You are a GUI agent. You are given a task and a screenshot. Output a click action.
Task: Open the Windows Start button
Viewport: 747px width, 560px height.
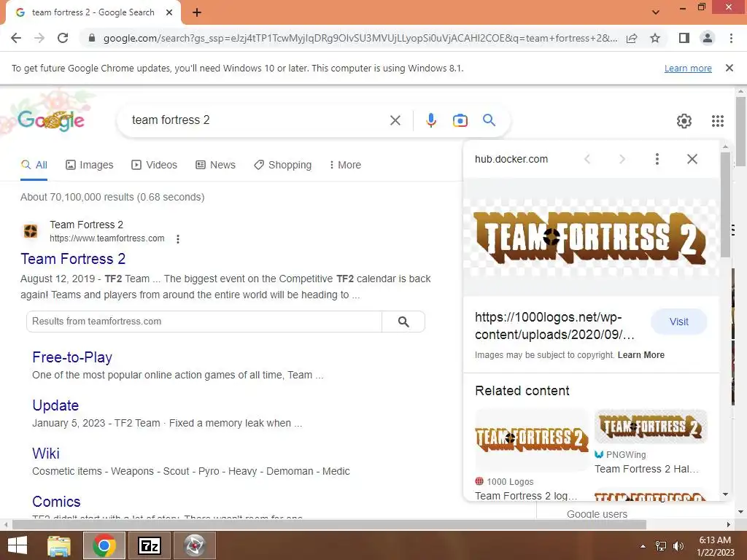coord(18,545)
